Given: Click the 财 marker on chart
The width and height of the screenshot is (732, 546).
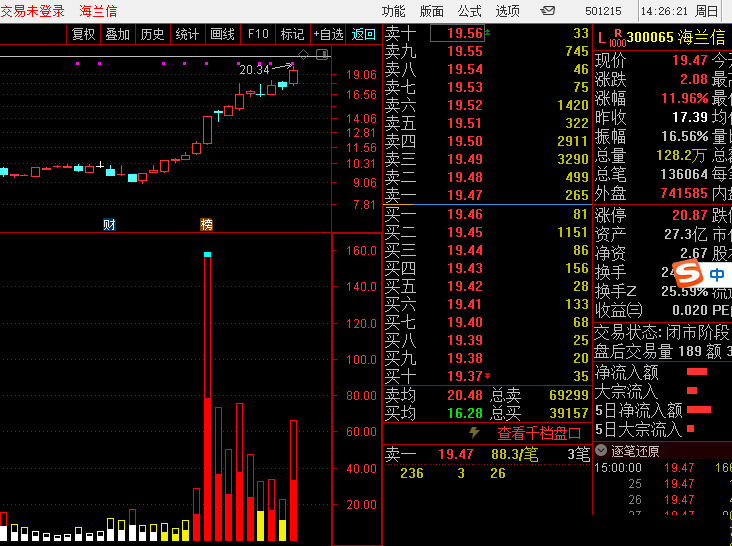Looking at the screenshot, I should coord(109,224).
